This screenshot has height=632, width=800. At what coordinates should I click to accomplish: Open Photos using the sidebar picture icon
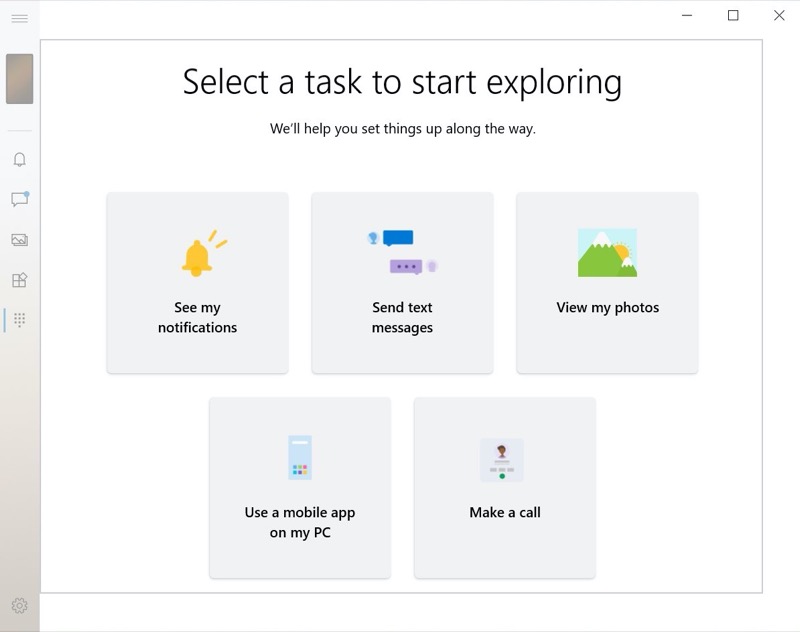pyautogui.click(x=19, y=240)
